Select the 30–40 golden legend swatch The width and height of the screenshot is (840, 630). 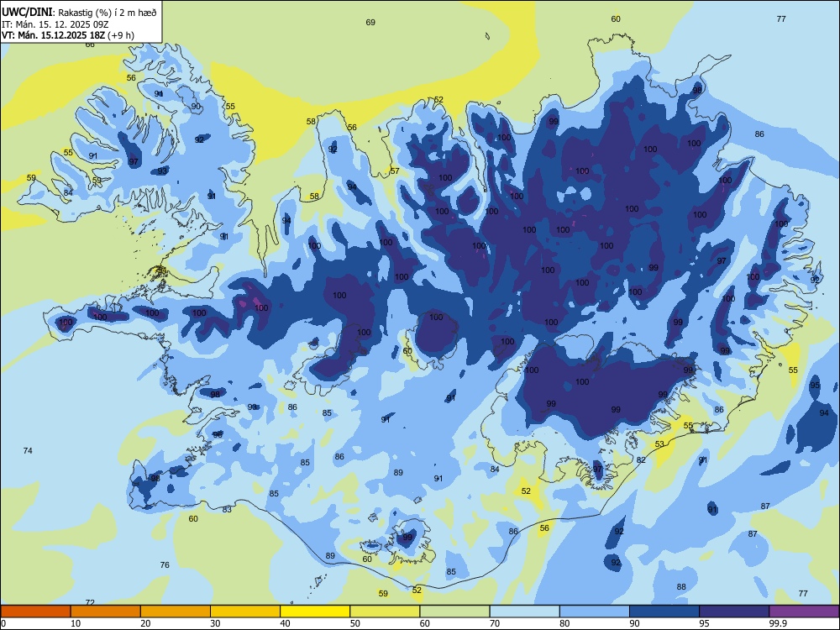click(245, 612)
